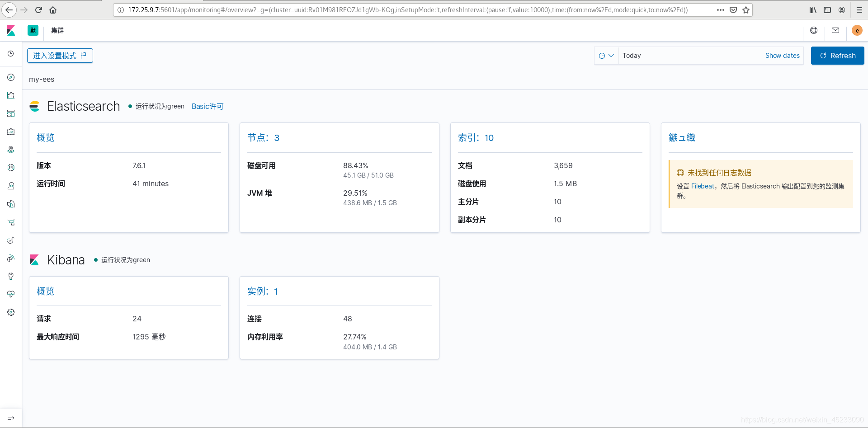Image resolution: width=868 pixels, height=428 pixels.
Task: Open the Elasticsearch logs card title link
Action: (x=682, y=137)
